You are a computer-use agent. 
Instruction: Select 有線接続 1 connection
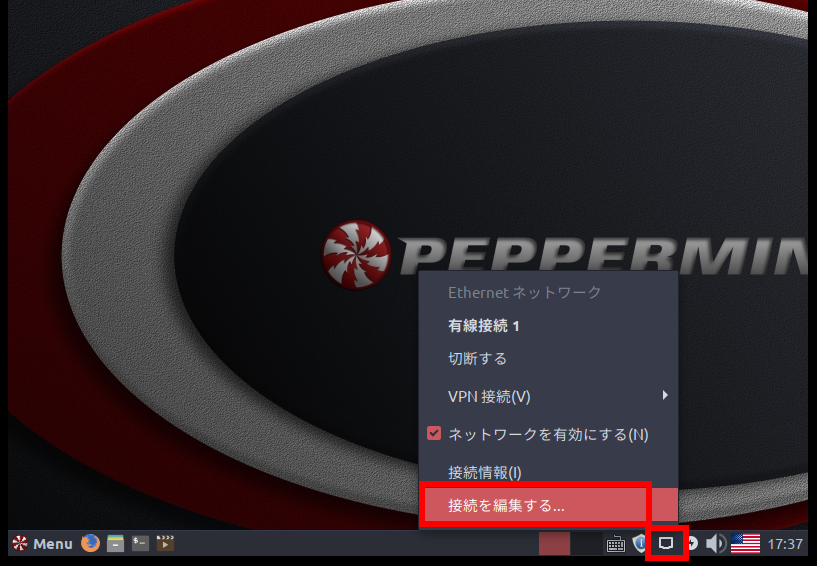[548, 326]
